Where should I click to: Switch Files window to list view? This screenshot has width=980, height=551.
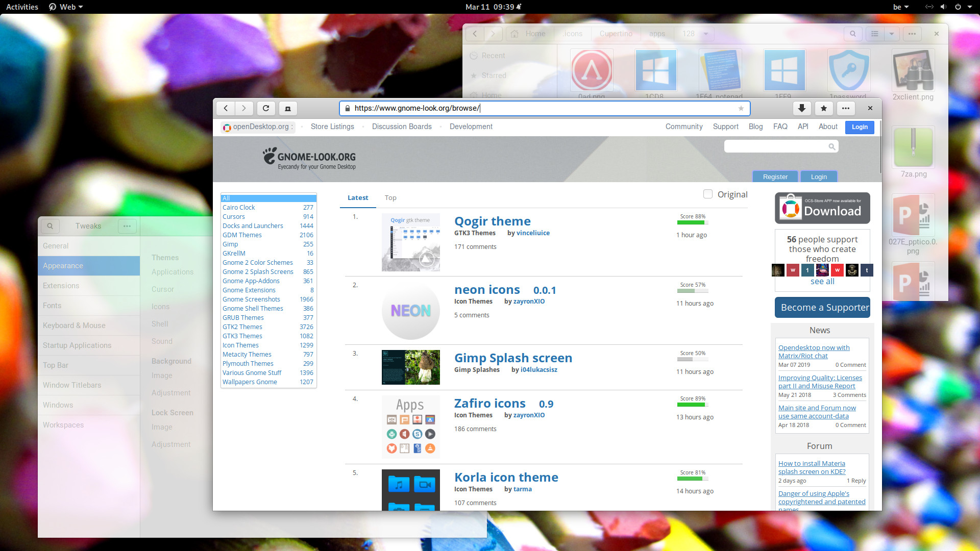[875, 34]
